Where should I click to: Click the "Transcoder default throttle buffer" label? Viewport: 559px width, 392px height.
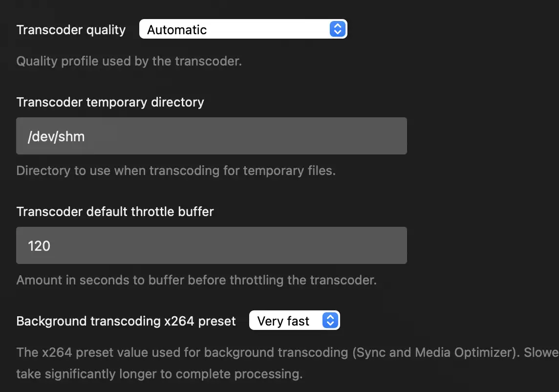(x=115, y=212)
